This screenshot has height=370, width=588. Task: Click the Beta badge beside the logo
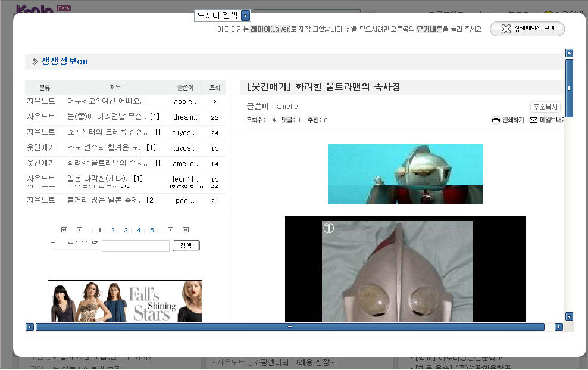point(63,8)
